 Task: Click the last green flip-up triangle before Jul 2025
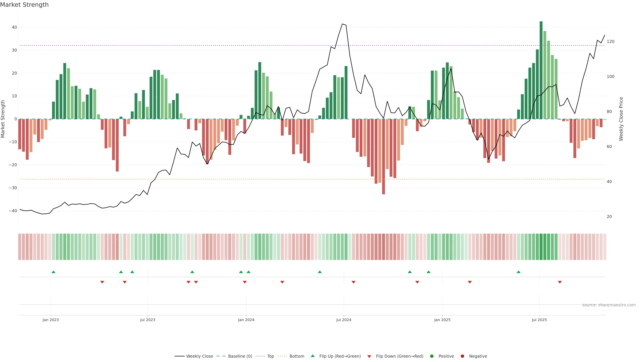tap(519, 272)
